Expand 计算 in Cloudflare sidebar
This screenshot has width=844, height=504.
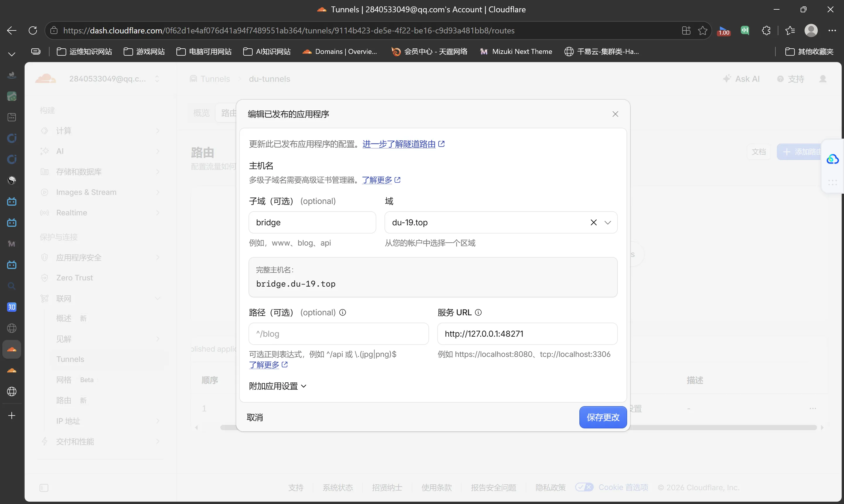click(100, 131)
